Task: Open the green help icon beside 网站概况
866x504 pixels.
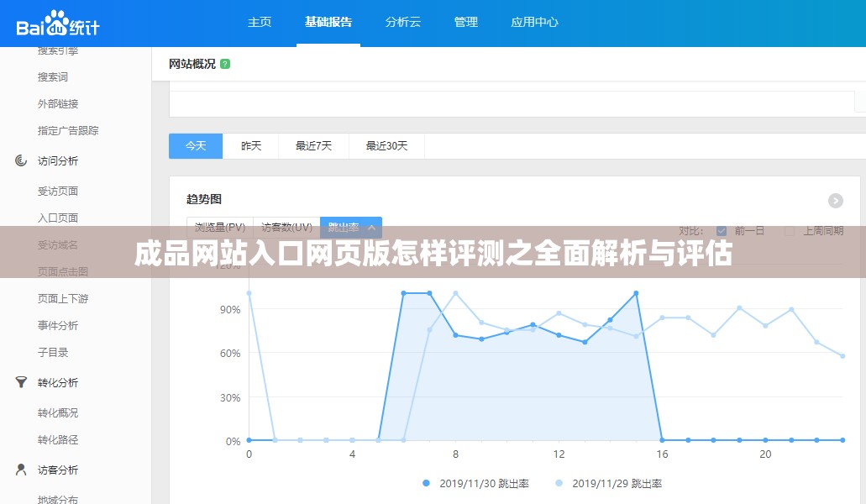Action: click(x=225, y=64)
